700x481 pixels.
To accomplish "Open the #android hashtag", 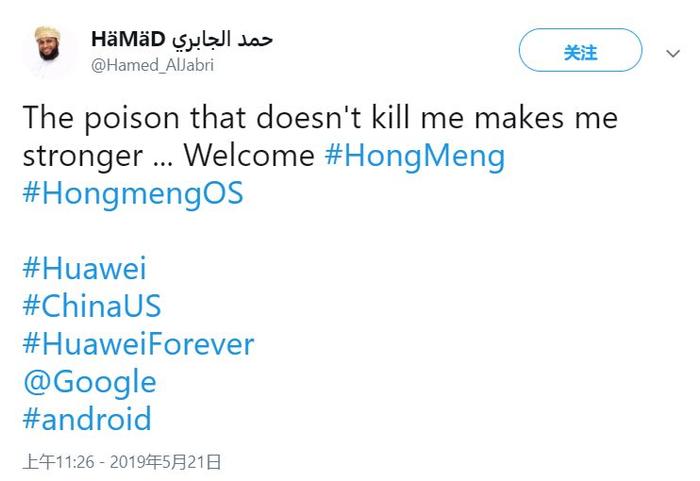I will click(x=87, y=418).
